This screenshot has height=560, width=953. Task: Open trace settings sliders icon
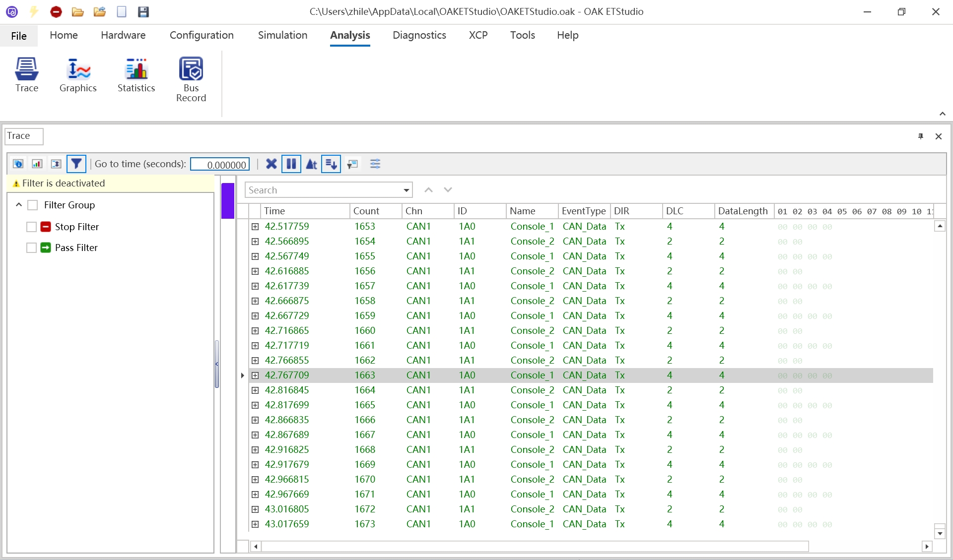(x=375, y=164)
